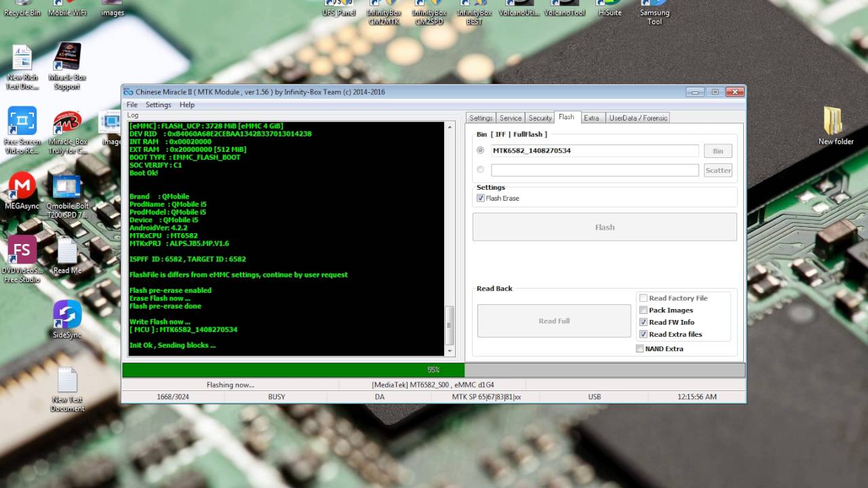868x488 pixels.
Task: Enable the Read Factory File checkbox
Action: pos(644,298)
